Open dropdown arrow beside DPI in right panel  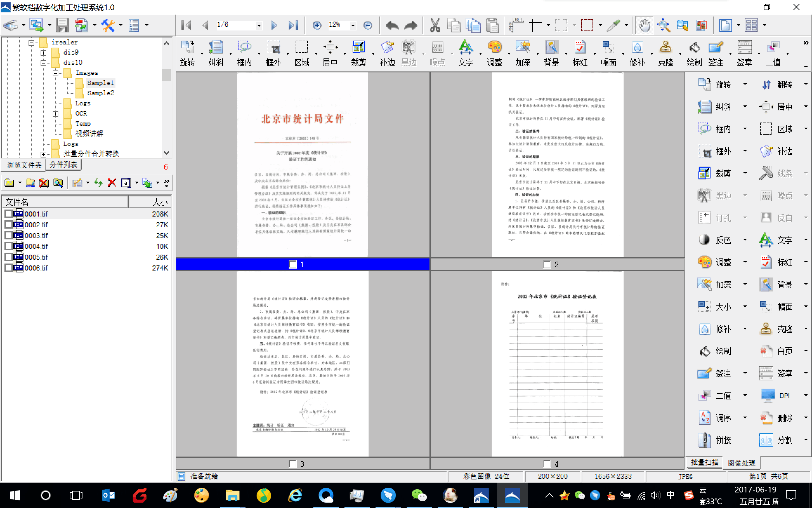pos(806,396)
